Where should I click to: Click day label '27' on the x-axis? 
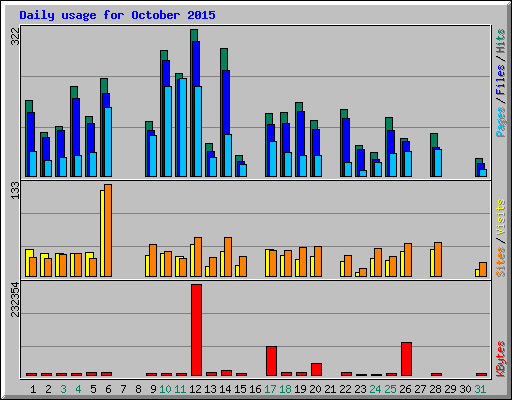[420, 389]
